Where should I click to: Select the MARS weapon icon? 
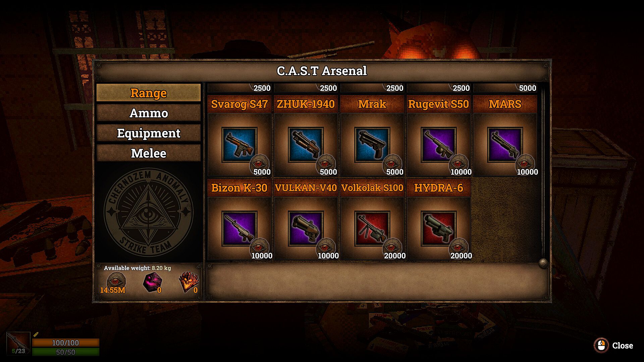tap(505, 145)
